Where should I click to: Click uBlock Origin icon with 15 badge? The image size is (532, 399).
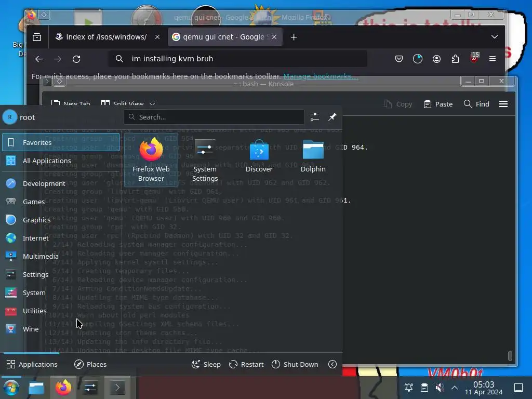[474, 58]
